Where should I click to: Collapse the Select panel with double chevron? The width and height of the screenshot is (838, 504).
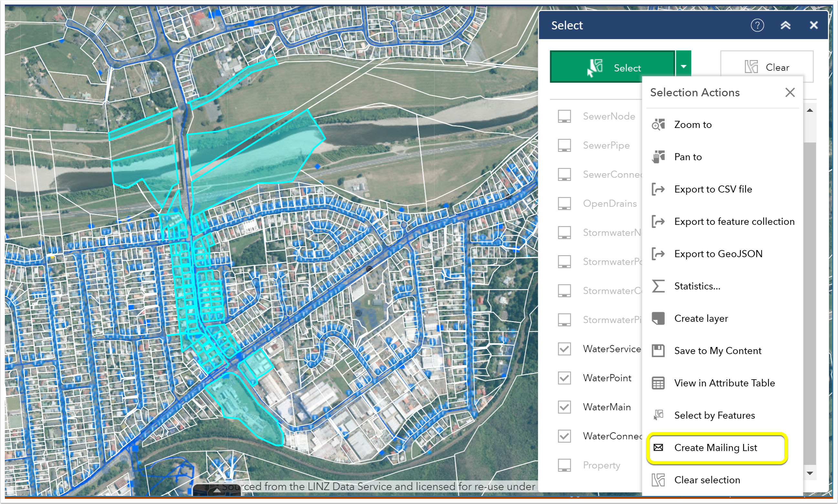pos(785,25)
